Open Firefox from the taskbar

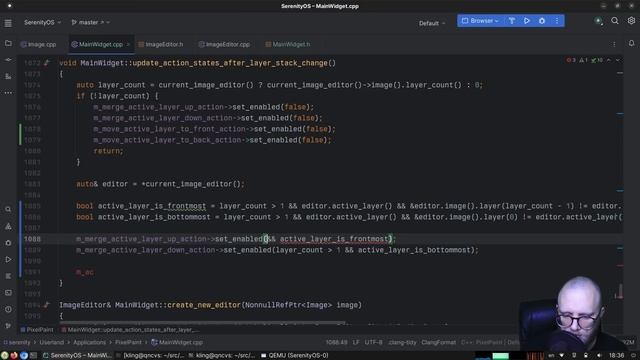click(14, 356)
